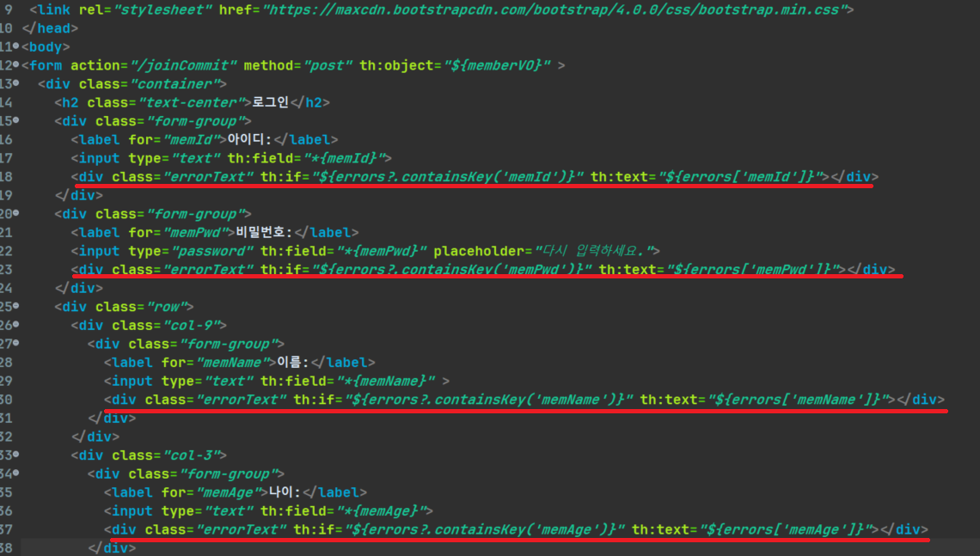This screenshot has height=556, width=980.
Task: Click the "post" method value
Action: click(x=328, y=65)
